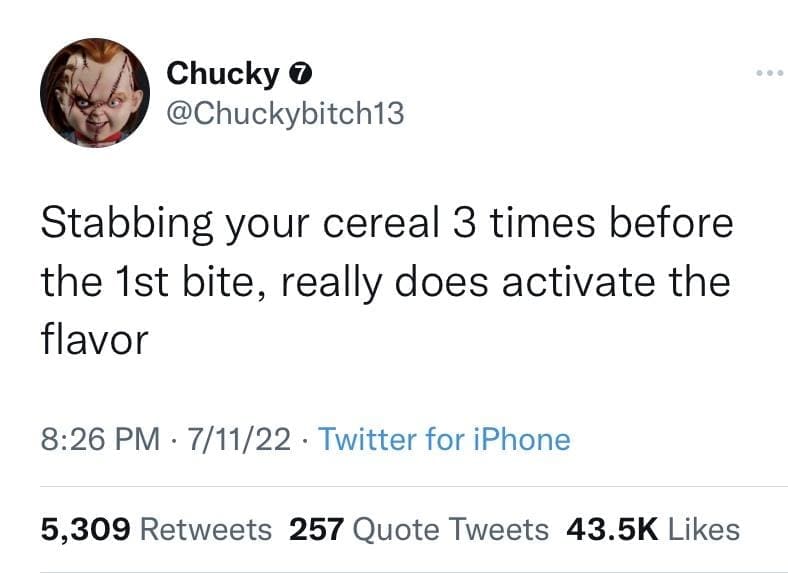Click the 257 quote tweet count number
The image size is (788, 573).
click(316, 528)
